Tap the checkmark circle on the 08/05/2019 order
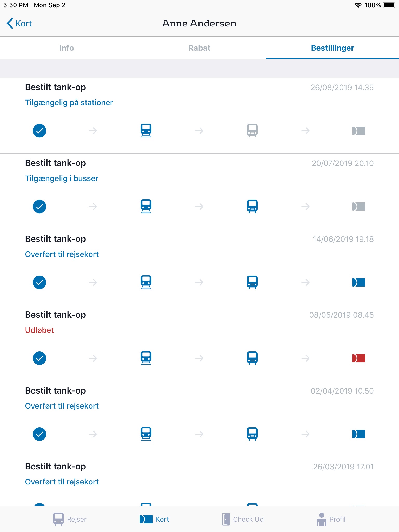This screenshot has height=532, width=399. [x=39, y=358]
